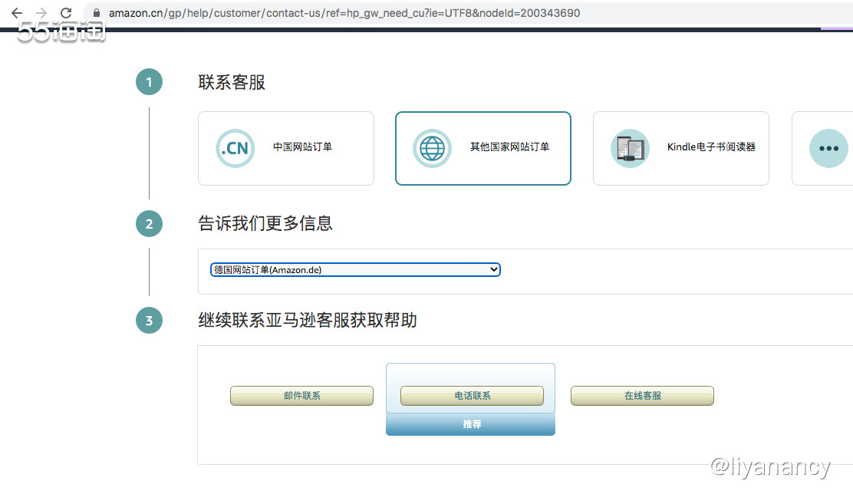
Task: Click the .CN circle icon
Action: coord(235,148)
